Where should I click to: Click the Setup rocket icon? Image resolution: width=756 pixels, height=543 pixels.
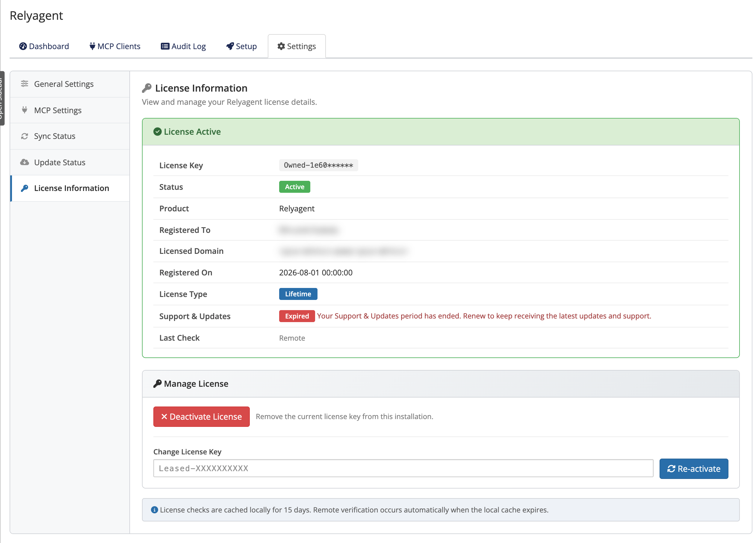[x=230, y=46]
